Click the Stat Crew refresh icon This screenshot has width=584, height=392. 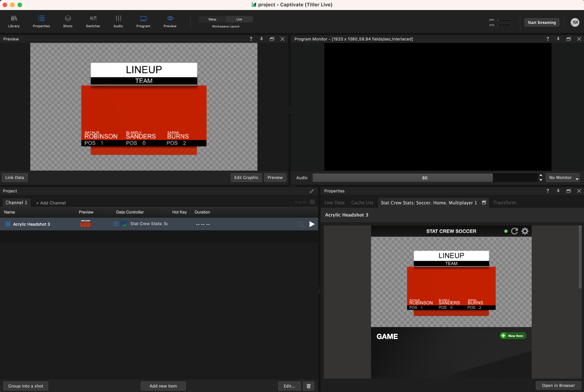[x=515, y=231]
